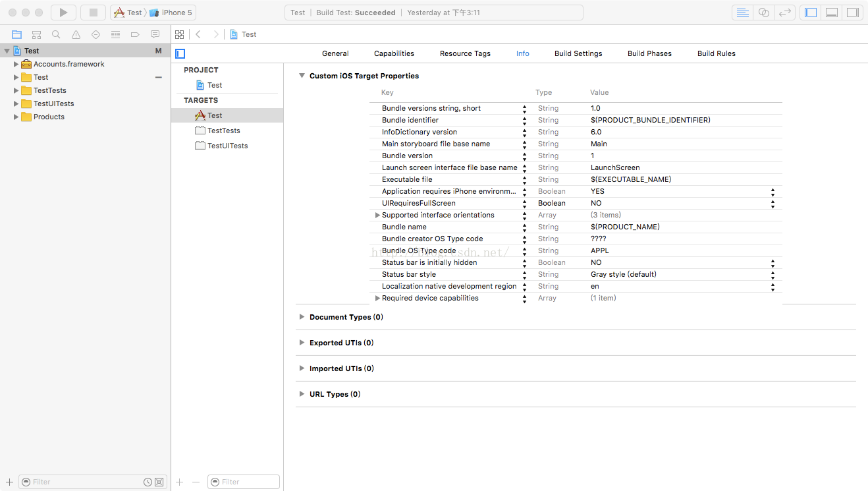This screenshot has width=868, height=491.
Task: Switch to the General tab
Action: [x=335, y=53]
